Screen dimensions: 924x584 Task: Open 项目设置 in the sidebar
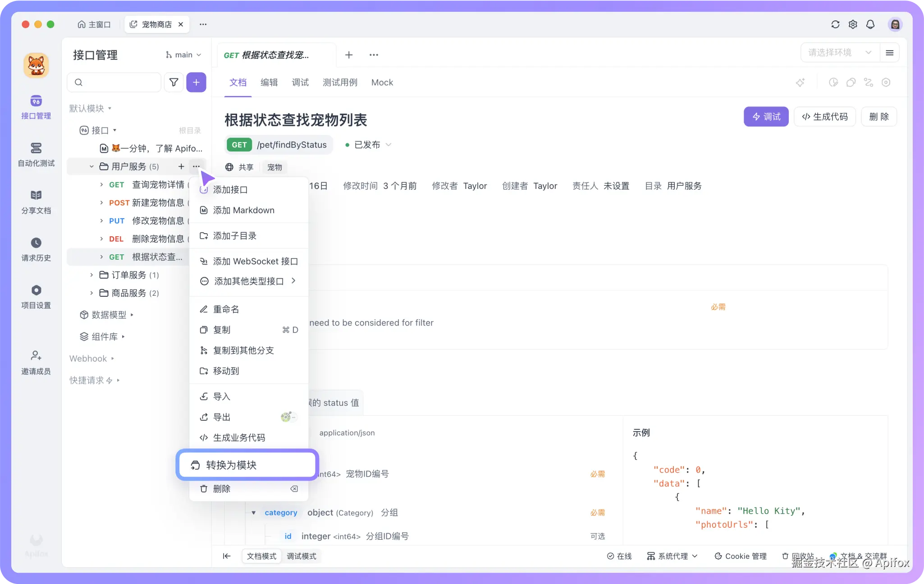click(36, 296)
